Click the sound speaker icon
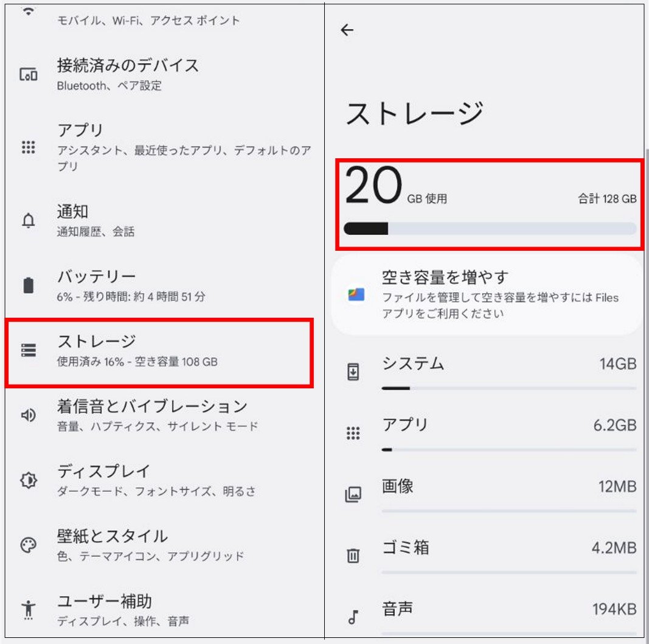 tap(29, 416)
